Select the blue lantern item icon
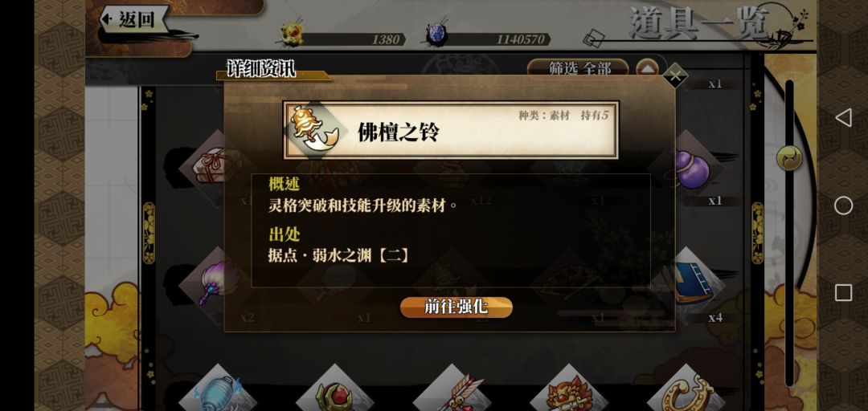This screenshot has width=868, height=411. pyautogui.click(x=218, y=391)
